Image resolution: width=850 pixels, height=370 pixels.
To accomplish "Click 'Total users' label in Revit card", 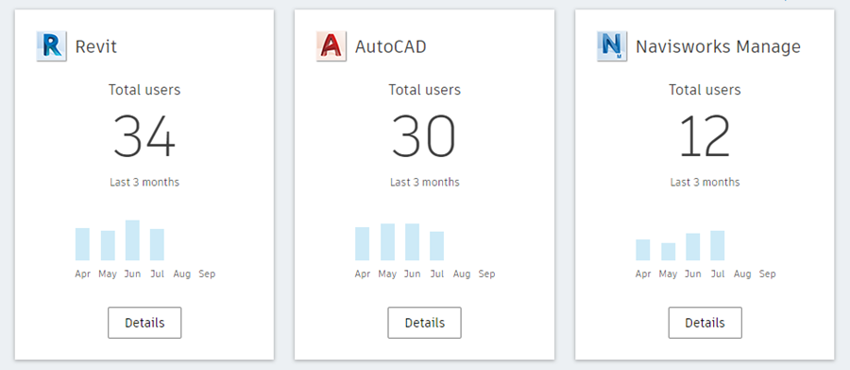I will (x=144, y=89).
